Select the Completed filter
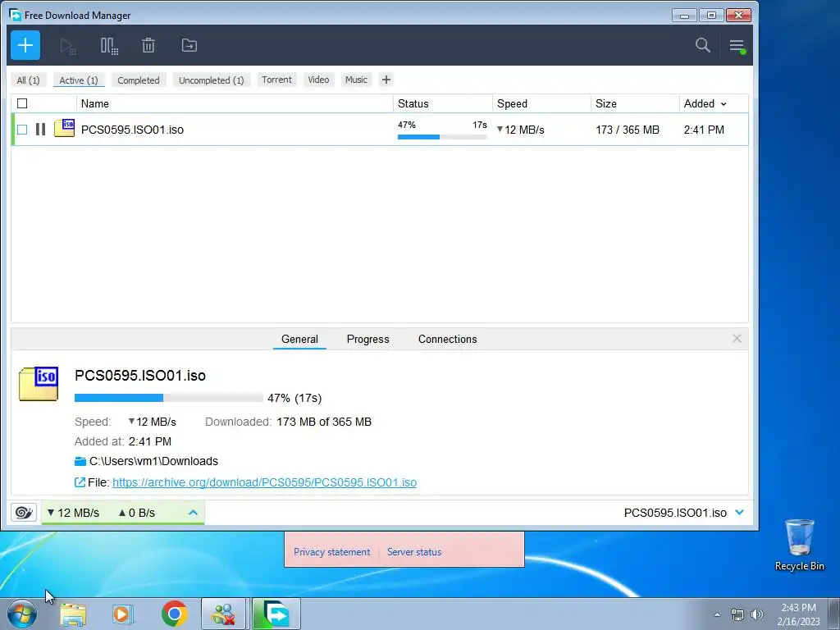The height and width of the screenshot is (630, 840). click(138, 80)
